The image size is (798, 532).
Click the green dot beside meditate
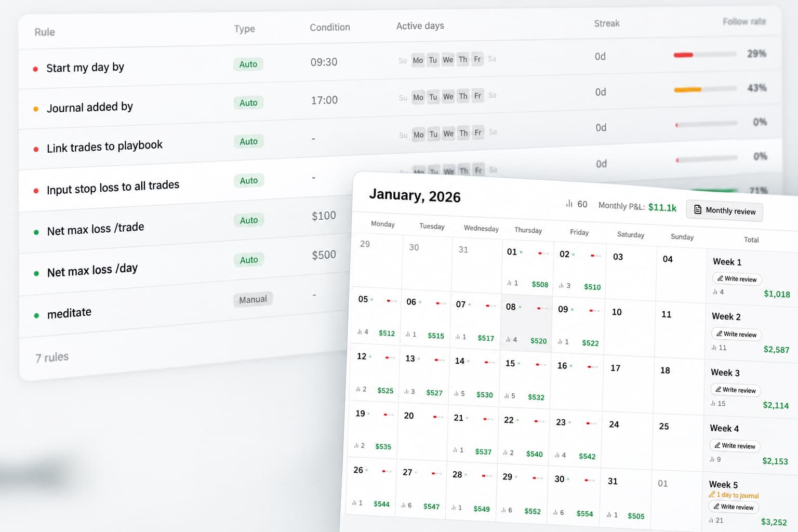[36, 315]
